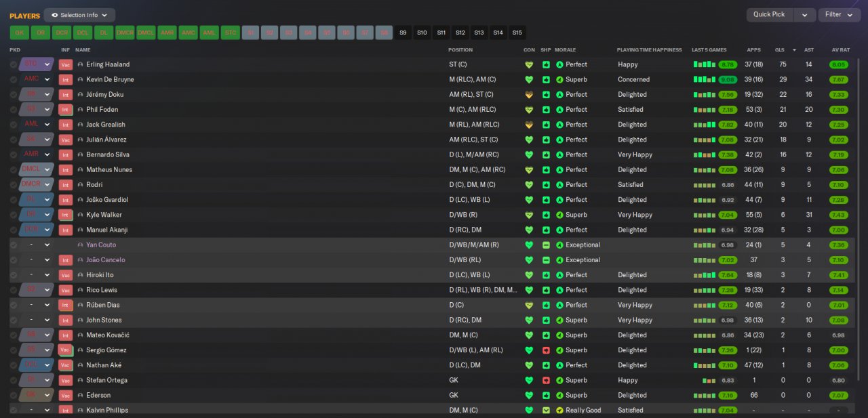This screenshot has width=868, height=418.
Task: Tick the picked checkbox for Kevin De Bruyne
Action: tap(14, 79)
